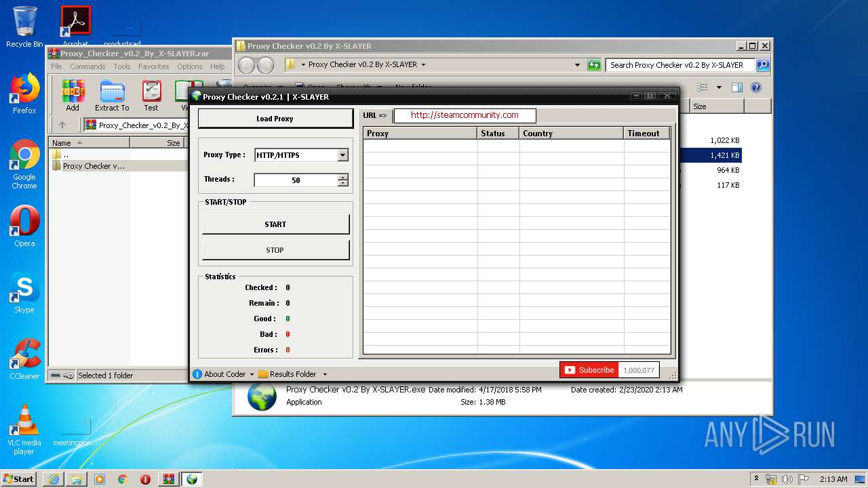Click the Threads value field

(296, 180)
